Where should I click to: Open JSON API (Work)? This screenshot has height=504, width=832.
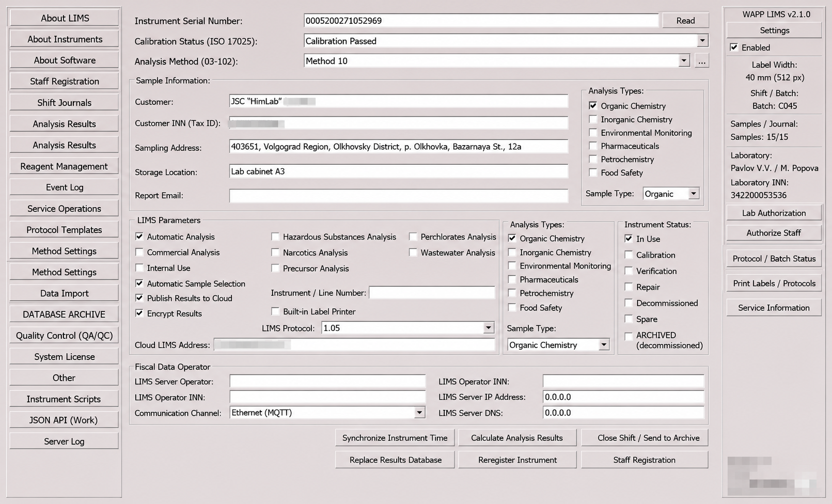pos(65,420)
